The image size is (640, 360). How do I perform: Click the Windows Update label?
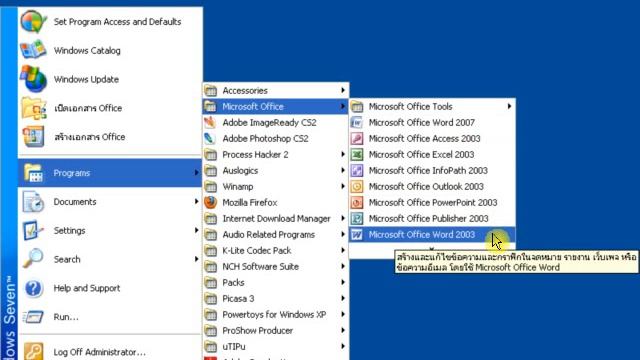point(86,79)
